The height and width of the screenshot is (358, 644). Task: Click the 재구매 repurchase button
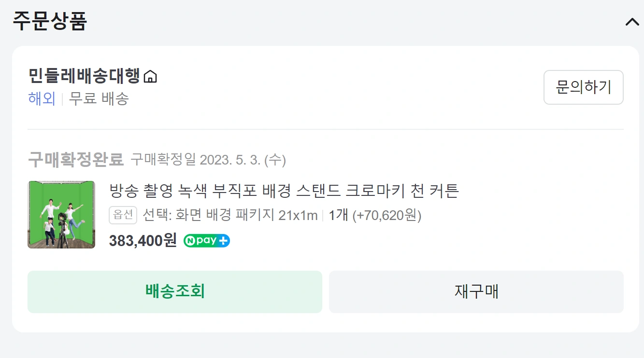(476, 292)
